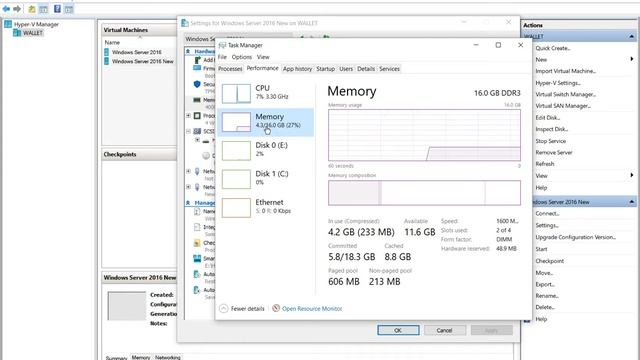Open the File menu in Task Manager
640x360 pixels.
tap(222, 57)
